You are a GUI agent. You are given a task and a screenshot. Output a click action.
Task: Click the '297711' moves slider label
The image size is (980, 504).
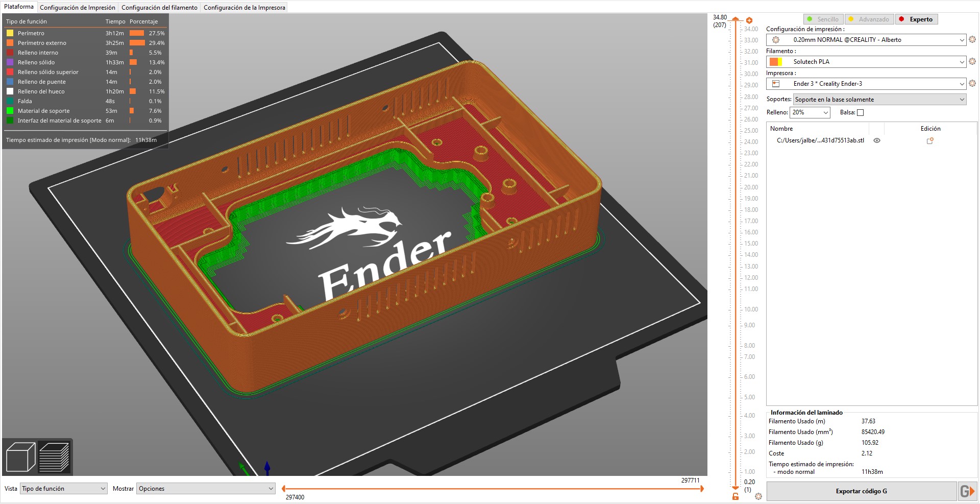pos(691,481)
